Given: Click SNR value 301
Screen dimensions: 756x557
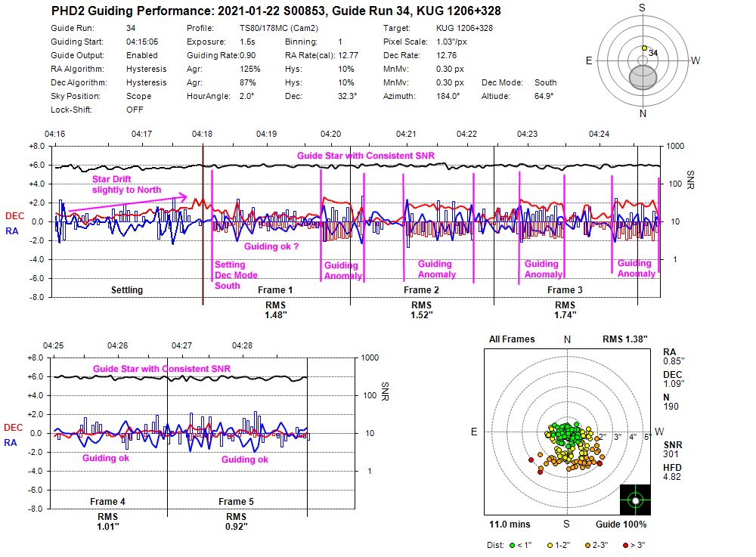Looking at the screenshot, I should click(671, 454).
